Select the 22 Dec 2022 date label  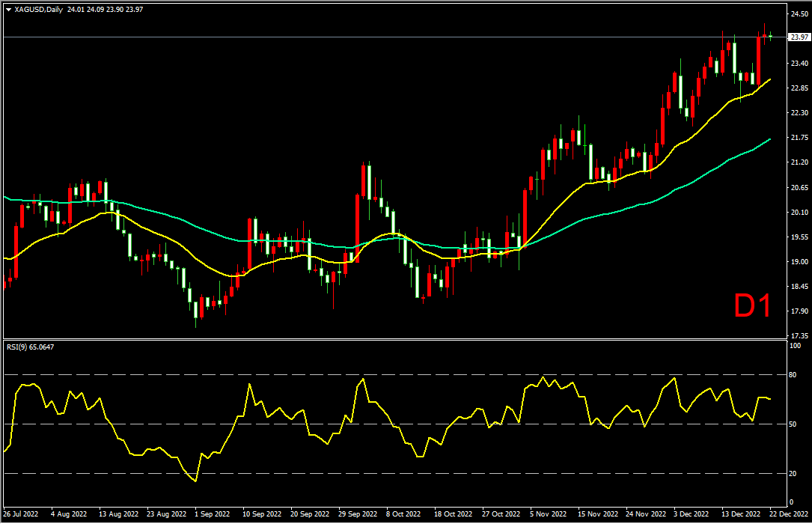[x=789, y=514]
